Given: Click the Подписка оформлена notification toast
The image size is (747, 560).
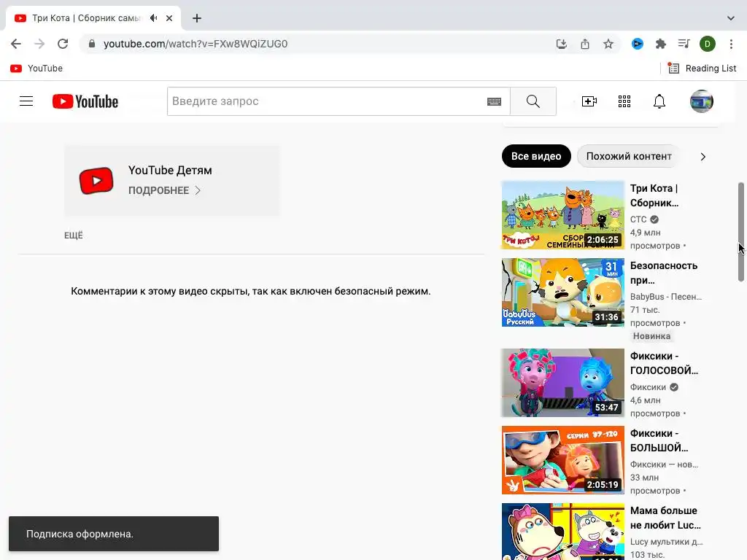Looking at the screenshot, I should point(113,534).
